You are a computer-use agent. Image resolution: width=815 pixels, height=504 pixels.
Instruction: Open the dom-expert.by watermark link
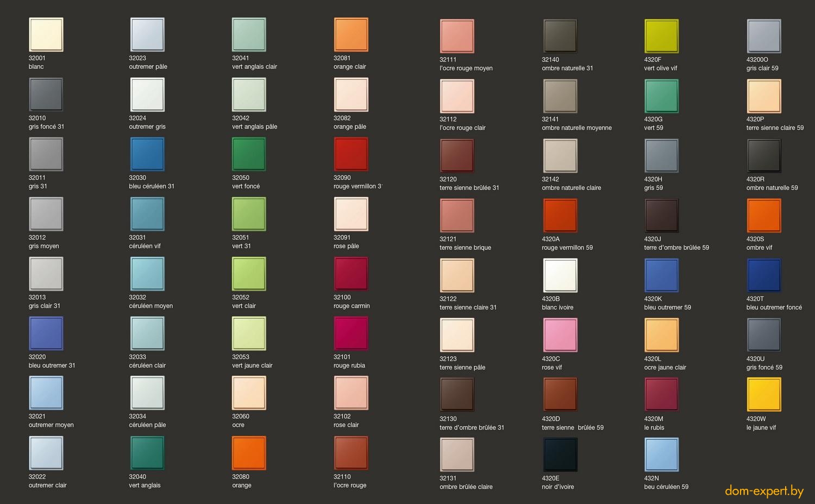[x=763, y=492]
